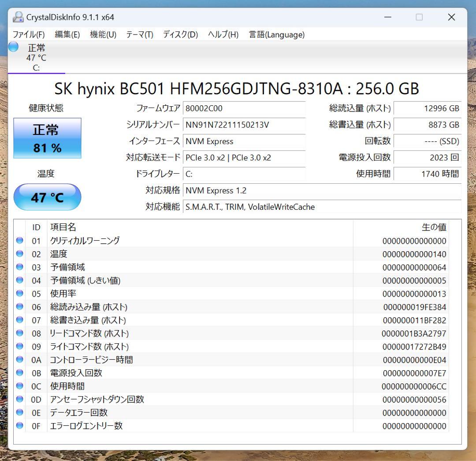Click status orb for row 0C 使用時間
476x461 pixels.
tap(20, 386)
